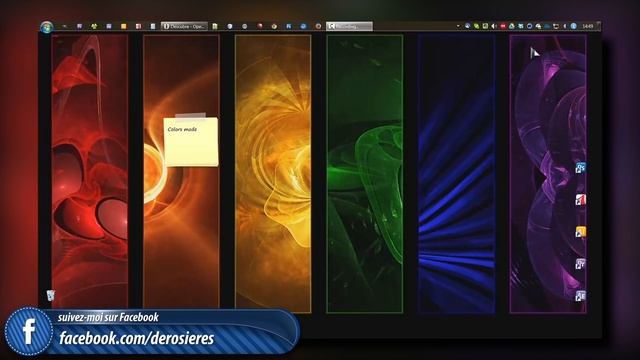Switch to the Recording taskbar button
Viewport: 640px width, 360px height.
pyautogui.click(x=349, y=26)
